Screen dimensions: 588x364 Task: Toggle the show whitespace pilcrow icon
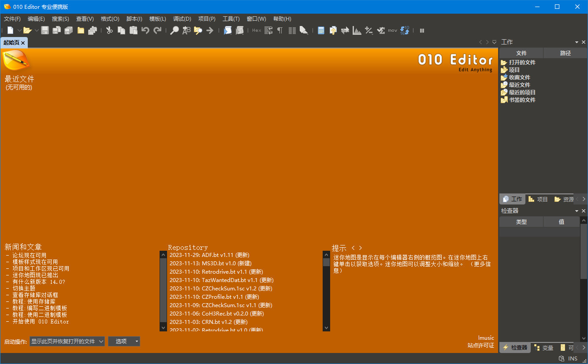pyautogui.click(x=279, y=30)
